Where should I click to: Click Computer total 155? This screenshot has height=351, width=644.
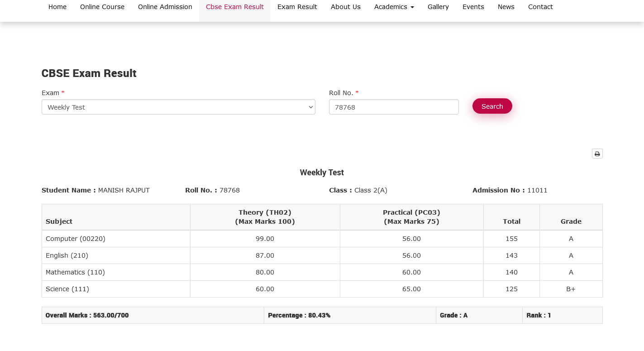click(x=511, y=239)
